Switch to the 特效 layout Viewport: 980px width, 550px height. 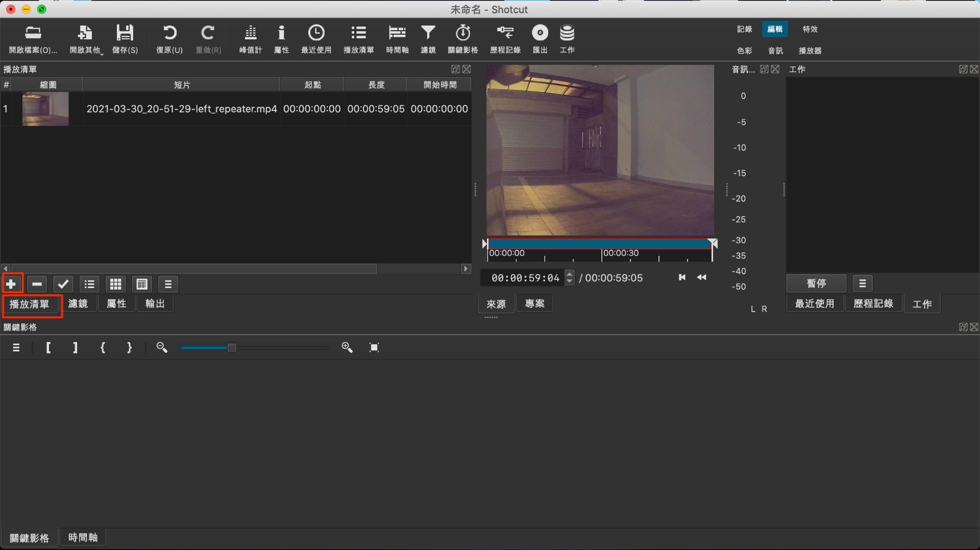(x=810, y=29)
